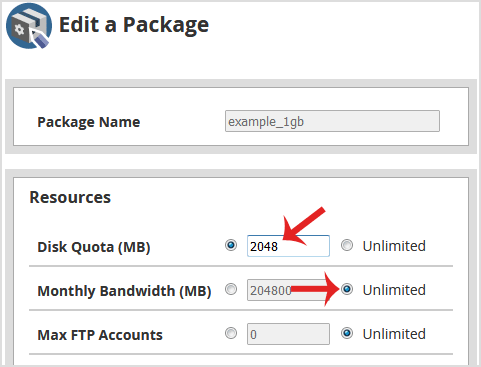This screenshot has width=481, height=367.
Task: Click the Max FTP Accounts value field
Action: [x=288, y=334]
